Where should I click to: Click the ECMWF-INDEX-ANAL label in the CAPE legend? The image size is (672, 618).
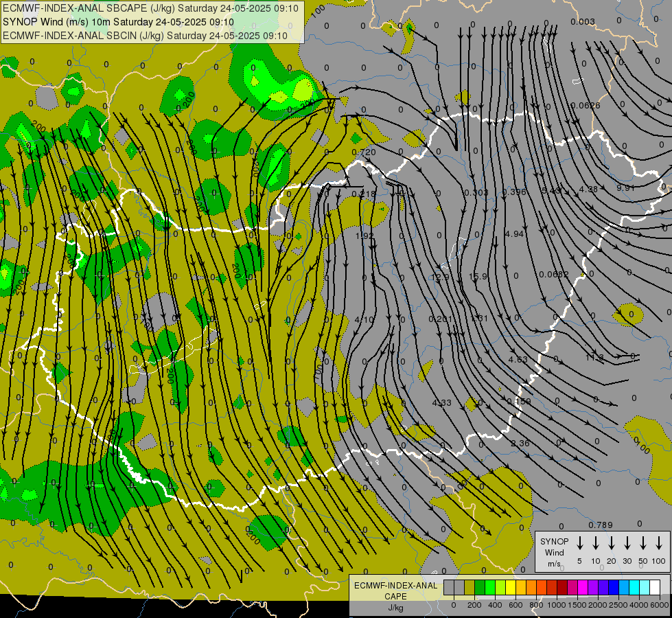click(x=395, y=586)
